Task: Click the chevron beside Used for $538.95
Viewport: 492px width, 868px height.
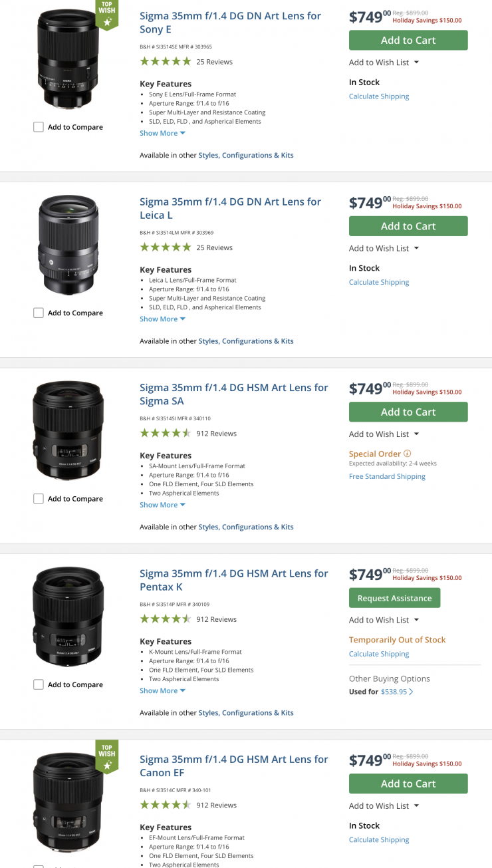Action: click(x=411, y=692)
